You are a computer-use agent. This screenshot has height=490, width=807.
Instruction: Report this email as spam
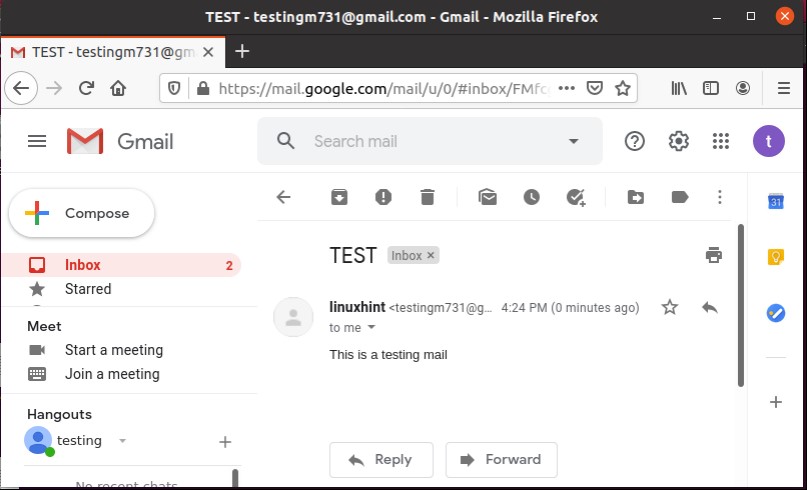tap(383, 198)
